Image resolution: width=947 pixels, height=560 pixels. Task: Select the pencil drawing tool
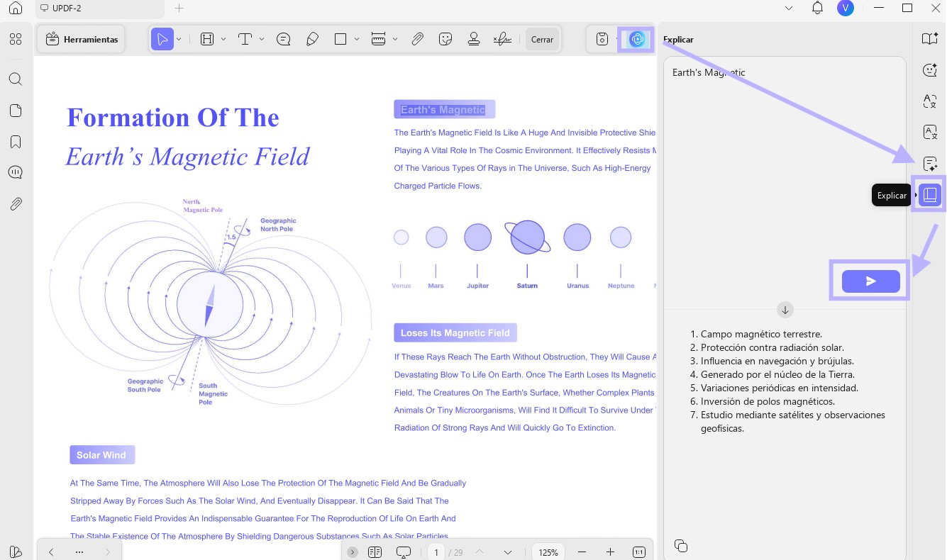(x=312, y=40)
